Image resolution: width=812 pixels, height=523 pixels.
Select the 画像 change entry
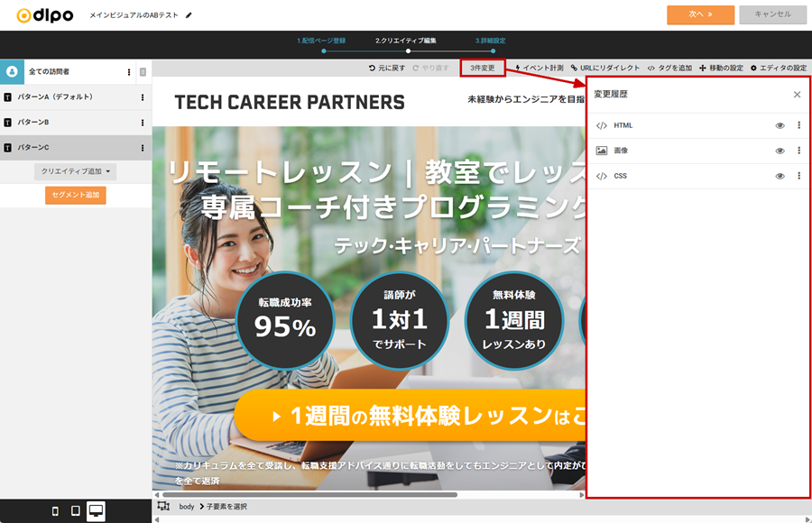click(698, 151)
